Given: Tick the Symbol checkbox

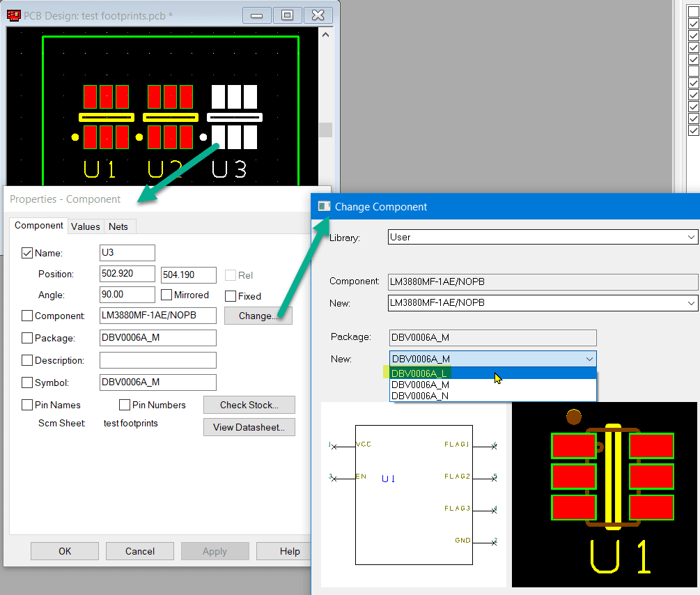Looking at the screenshot, I should 27,382.
